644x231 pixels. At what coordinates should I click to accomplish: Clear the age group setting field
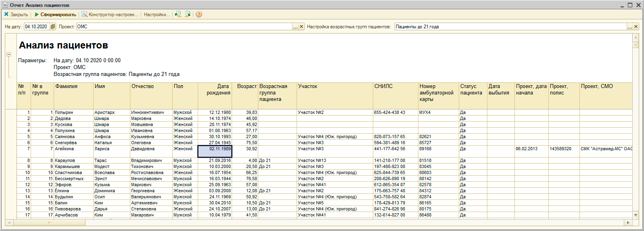click(x=636, y=27)
